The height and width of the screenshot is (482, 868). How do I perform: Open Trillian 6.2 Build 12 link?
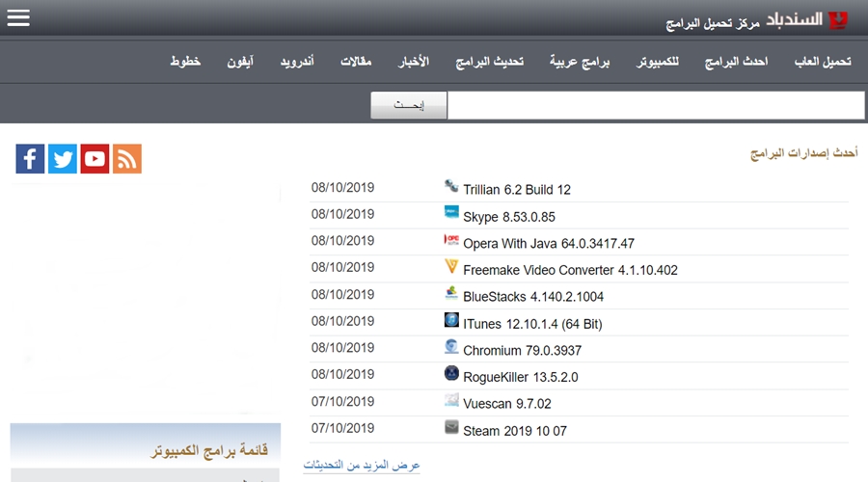point(517,190)
